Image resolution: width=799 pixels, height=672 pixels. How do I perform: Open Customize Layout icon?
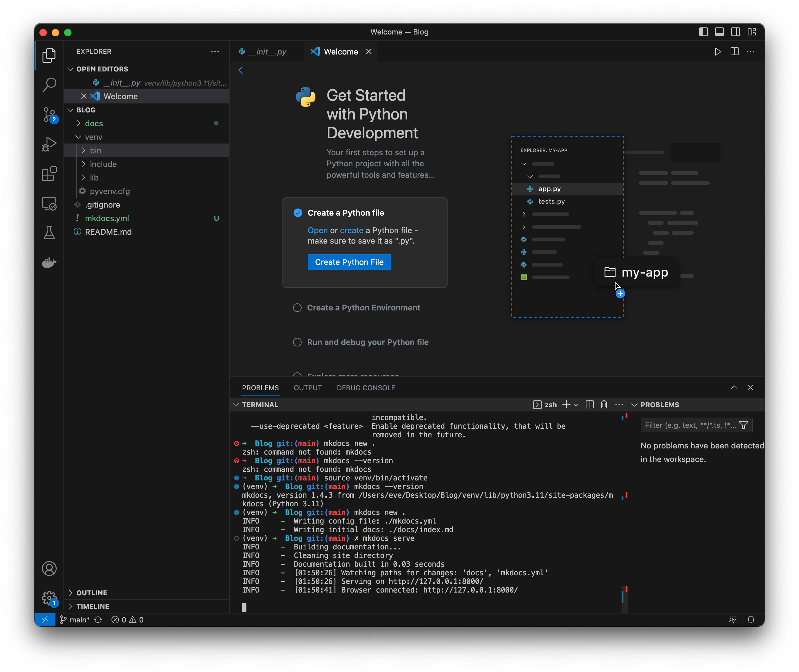pos(751,32)
